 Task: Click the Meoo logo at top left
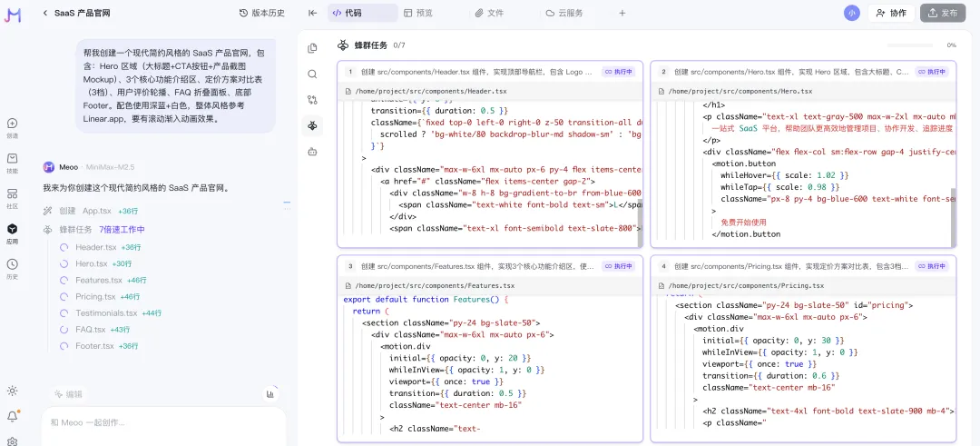pos(13,15)
